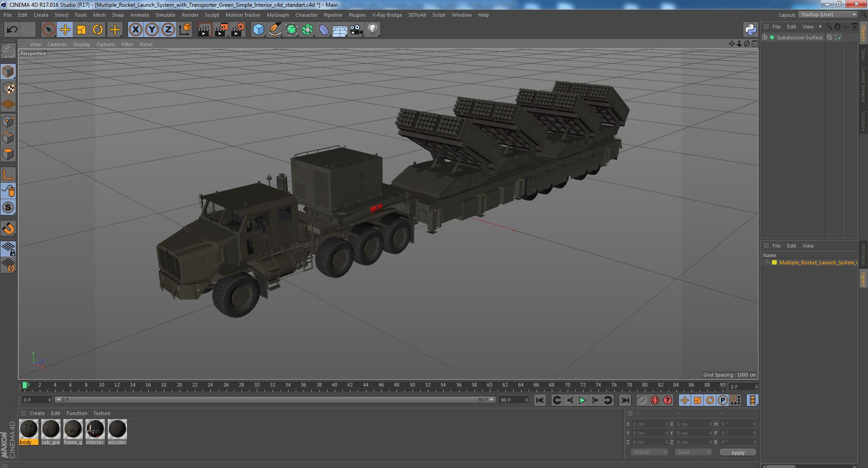This screenshot has height=468, width=868.
Task: Click frame 30 on the timeline ruler
Action: pos(256,385)
